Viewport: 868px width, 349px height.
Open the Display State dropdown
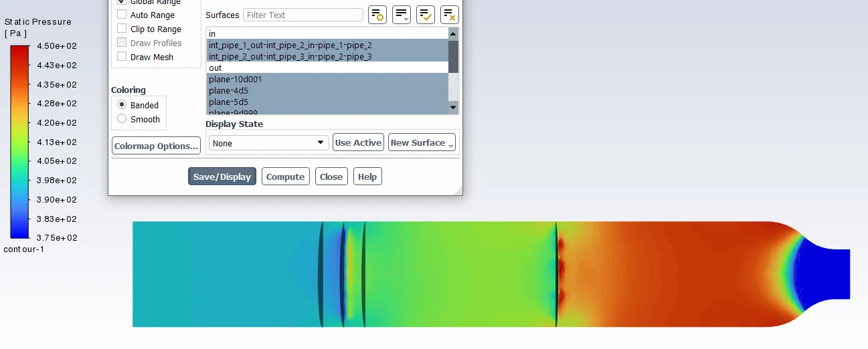tap(268, 143)
